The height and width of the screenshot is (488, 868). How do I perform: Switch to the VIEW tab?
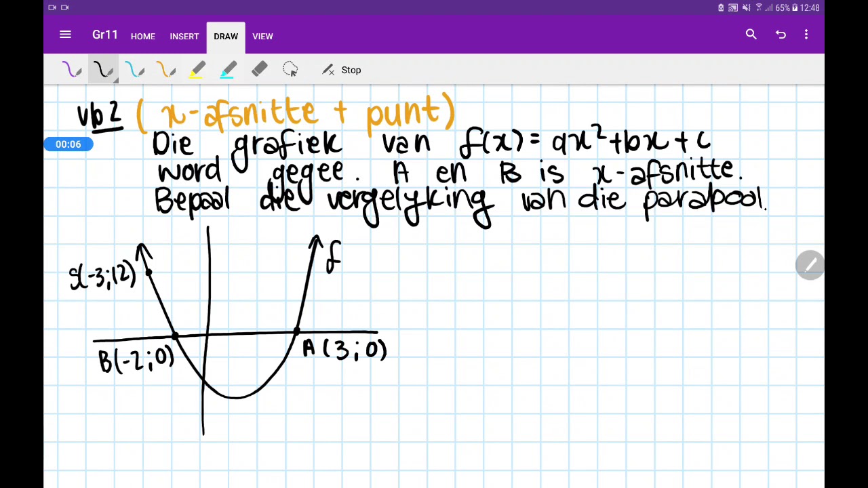point(262,37)
